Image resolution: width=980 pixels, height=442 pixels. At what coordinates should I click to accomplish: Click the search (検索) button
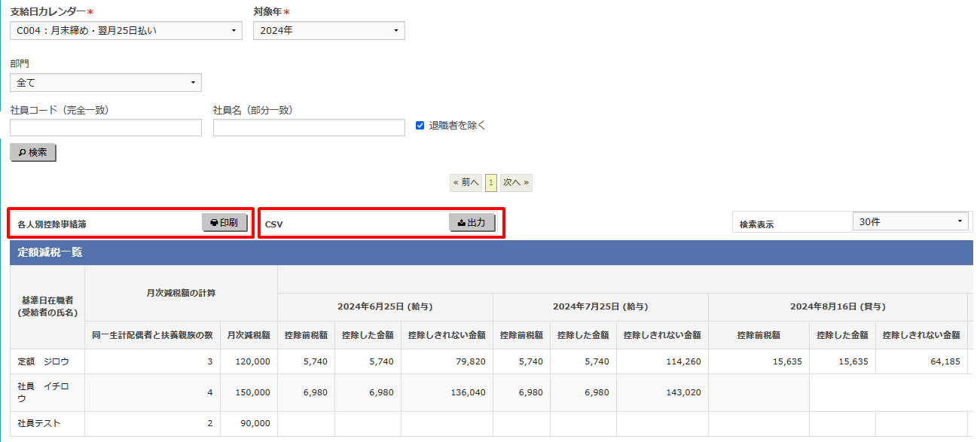(x=33, y=152)
